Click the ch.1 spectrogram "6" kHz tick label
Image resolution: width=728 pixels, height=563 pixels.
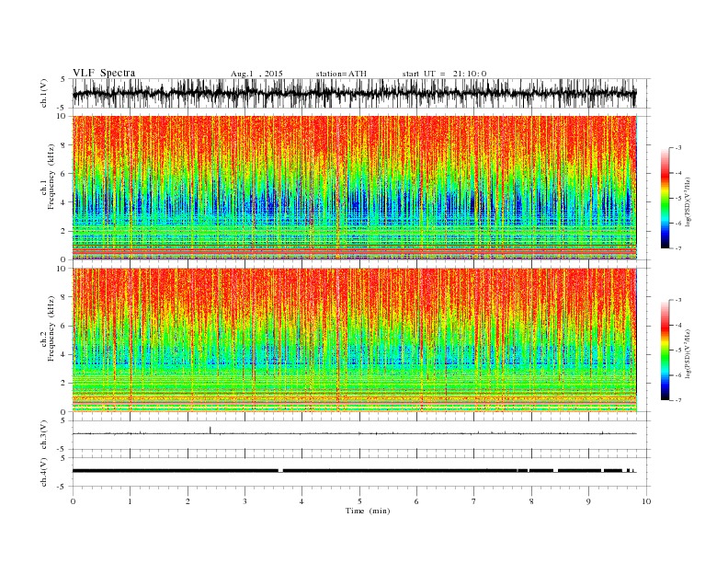point(64,174)
